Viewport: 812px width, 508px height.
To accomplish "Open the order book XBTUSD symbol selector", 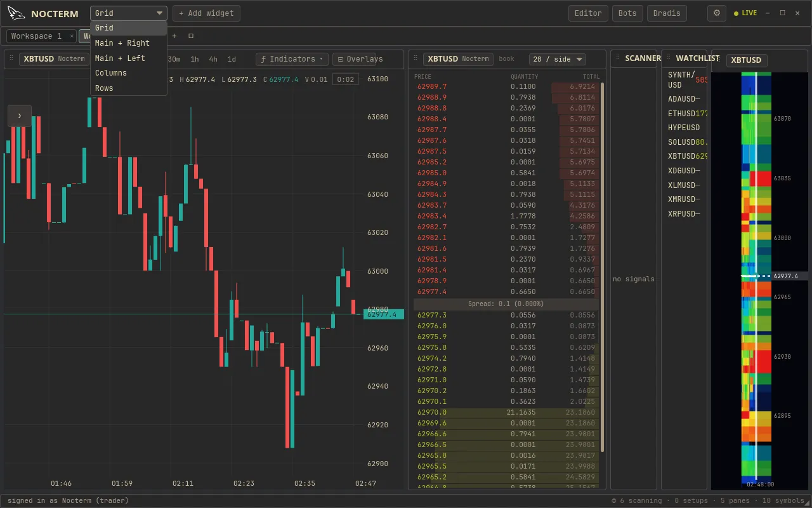I will coord(458,59).
